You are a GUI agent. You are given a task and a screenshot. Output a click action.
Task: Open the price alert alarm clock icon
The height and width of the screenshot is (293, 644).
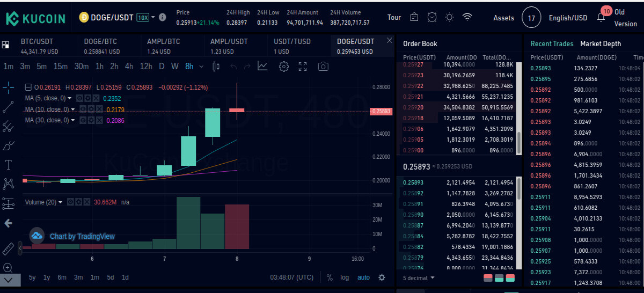click(x=432, y=18)
